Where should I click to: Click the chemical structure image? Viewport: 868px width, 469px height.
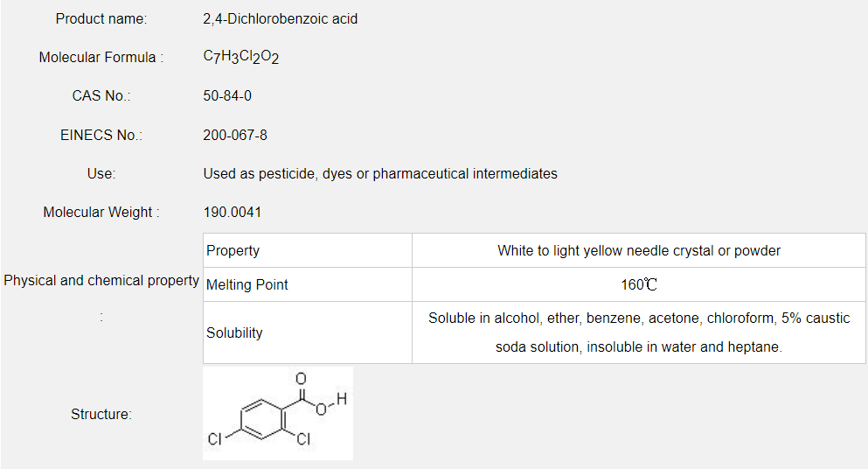click(278, 413)
